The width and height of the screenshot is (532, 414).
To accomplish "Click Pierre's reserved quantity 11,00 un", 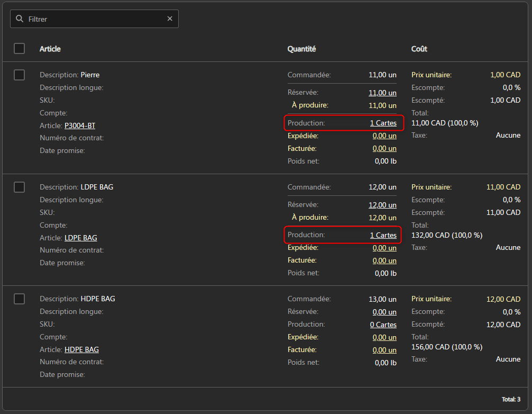I will (382, 93).
